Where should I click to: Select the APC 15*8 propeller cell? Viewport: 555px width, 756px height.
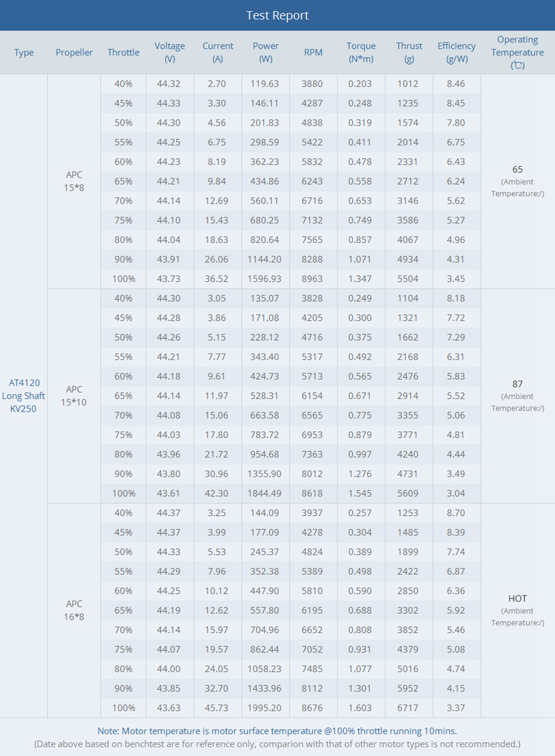coord(74,181)
